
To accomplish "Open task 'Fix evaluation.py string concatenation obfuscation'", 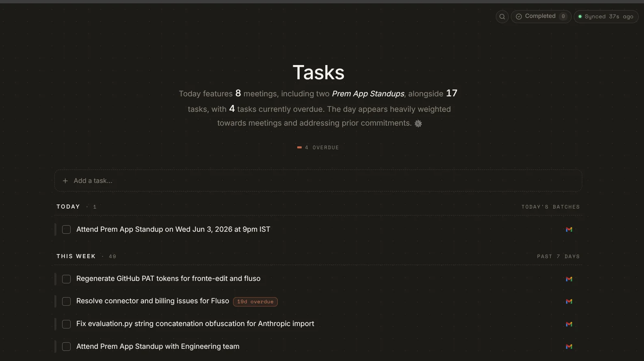I will pyautogui.click(x=195, y=324).
